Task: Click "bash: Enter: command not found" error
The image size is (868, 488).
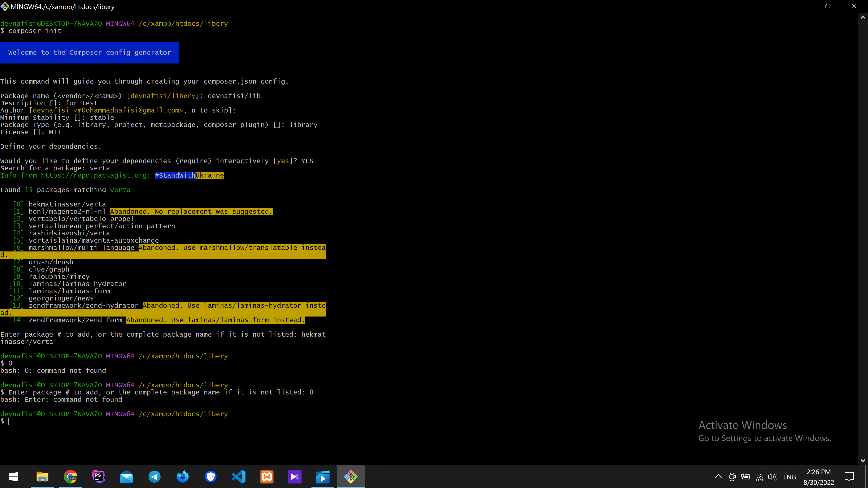Action: tap(61, 399)
